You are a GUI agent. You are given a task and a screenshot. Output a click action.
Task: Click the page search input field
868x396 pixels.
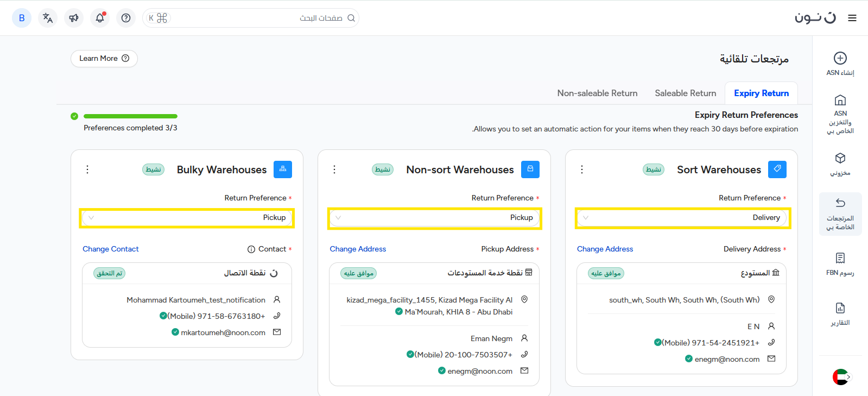255,18
